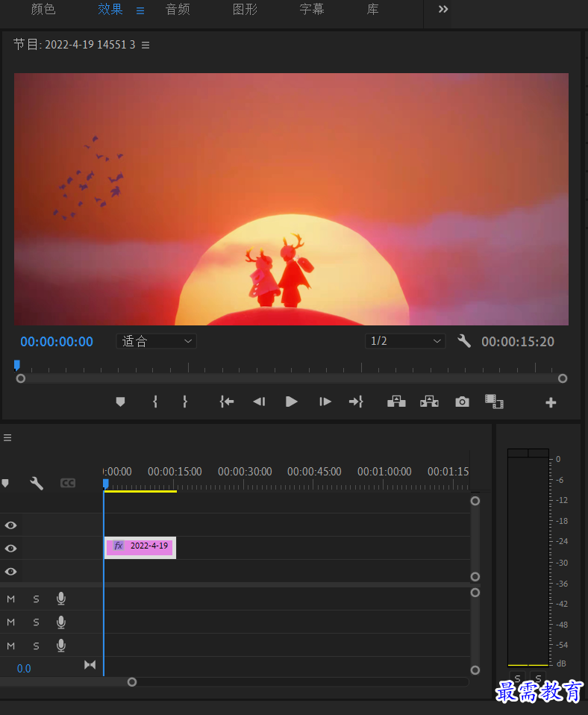Screen dimensions: 588x715
Task: Go to In point
Action: point(227,402)
